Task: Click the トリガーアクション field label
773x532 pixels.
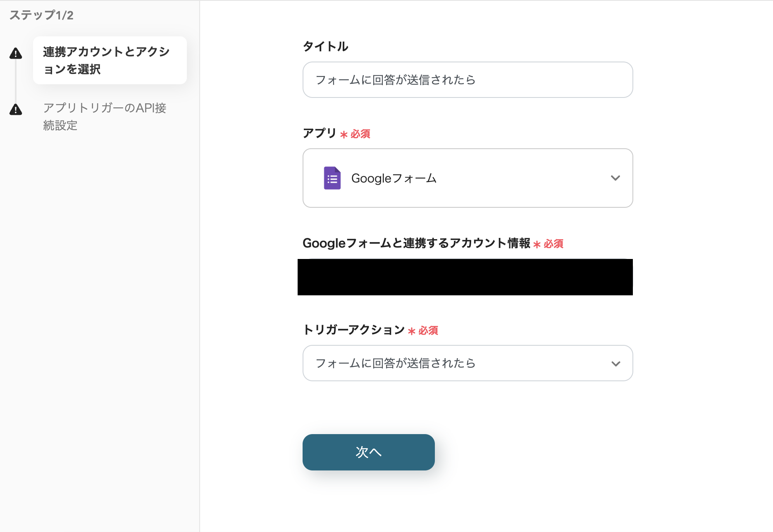Action: point(353,330)
